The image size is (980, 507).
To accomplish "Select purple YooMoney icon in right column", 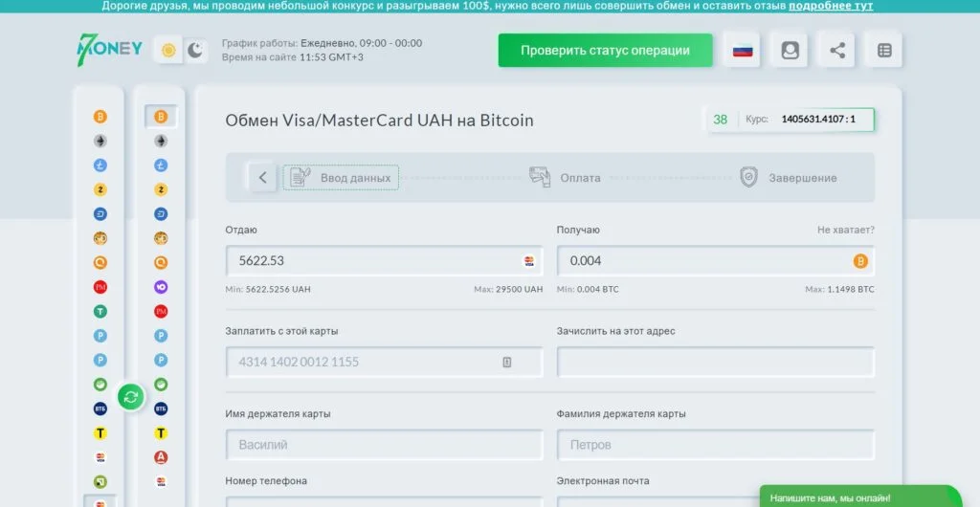I will click(x=161, y=287).
